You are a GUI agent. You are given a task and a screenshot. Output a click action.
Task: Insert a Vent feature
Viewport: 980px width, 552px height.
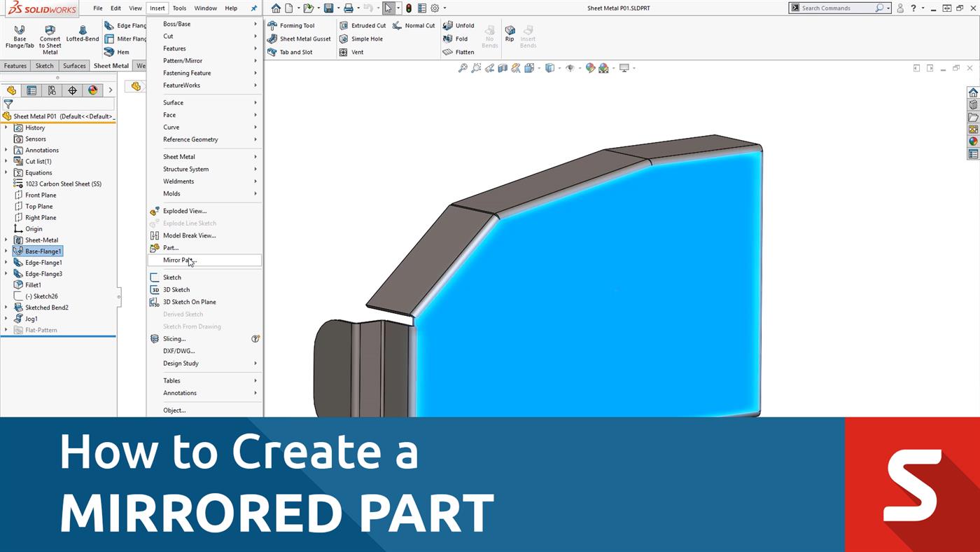(357, 52)
